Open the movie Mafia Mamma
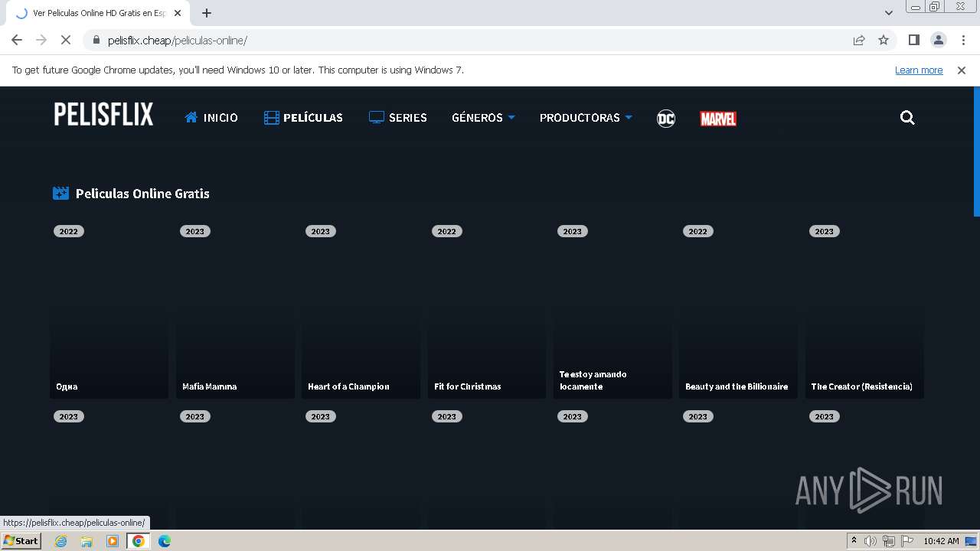 pos(235,310)
